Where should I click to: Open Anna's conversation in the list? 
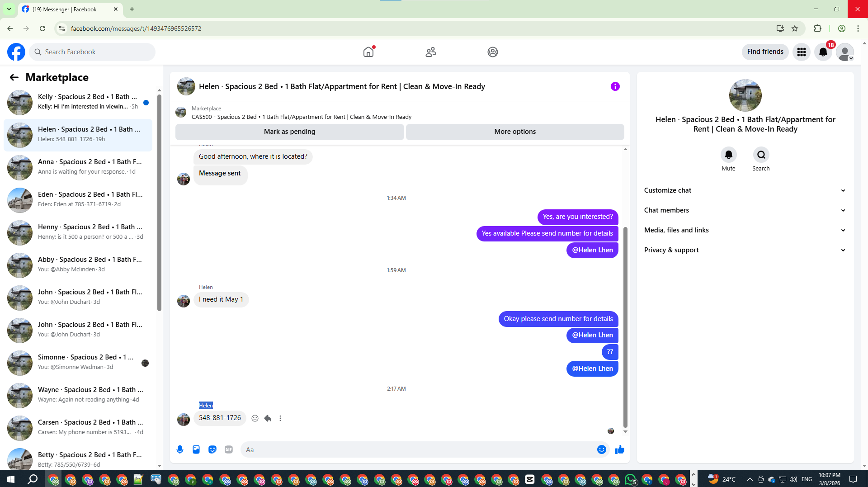click(x=78, y=167)
